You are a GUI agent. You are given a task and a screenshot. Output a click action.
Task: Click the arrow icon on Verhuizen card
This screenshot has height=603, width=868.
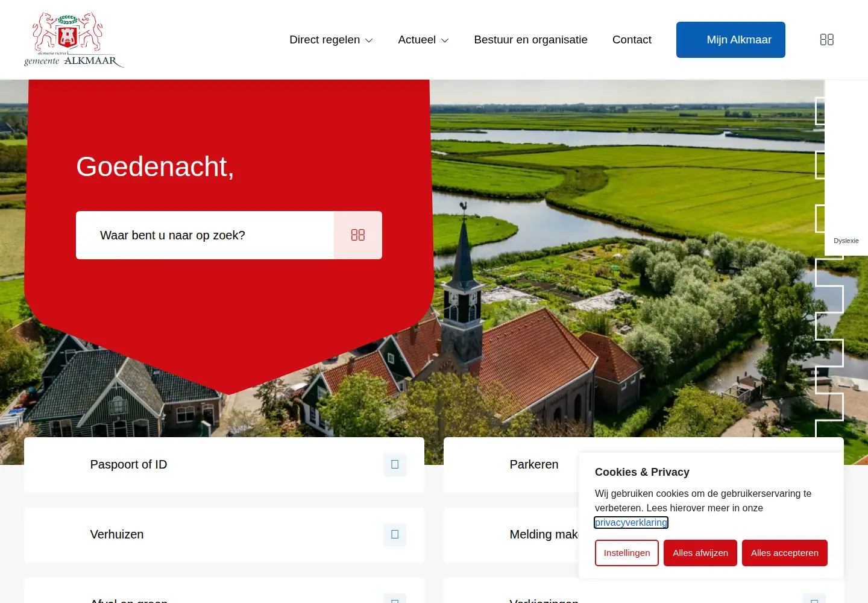tap(395, 534)
